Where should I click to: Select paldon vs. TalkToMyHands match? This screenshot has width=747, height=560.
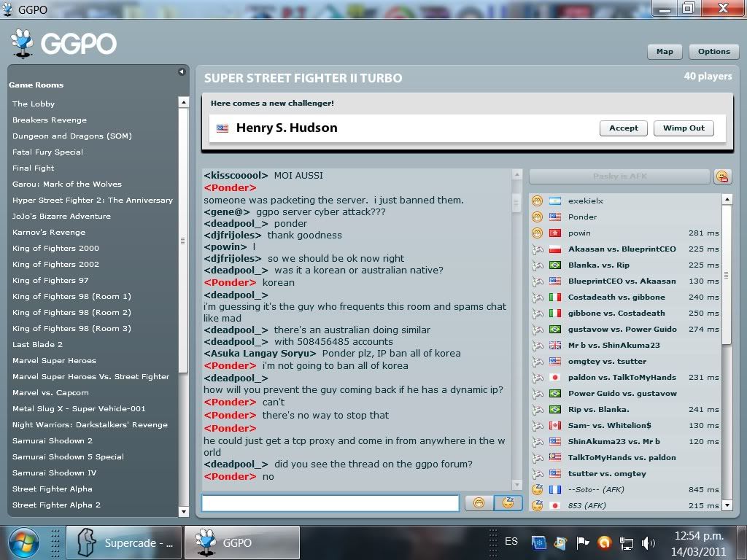point(622,378)
